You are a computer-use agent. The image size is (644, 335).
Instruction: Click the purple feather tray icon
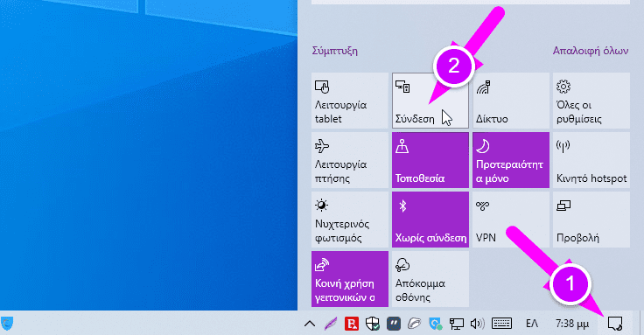[330, 324]
